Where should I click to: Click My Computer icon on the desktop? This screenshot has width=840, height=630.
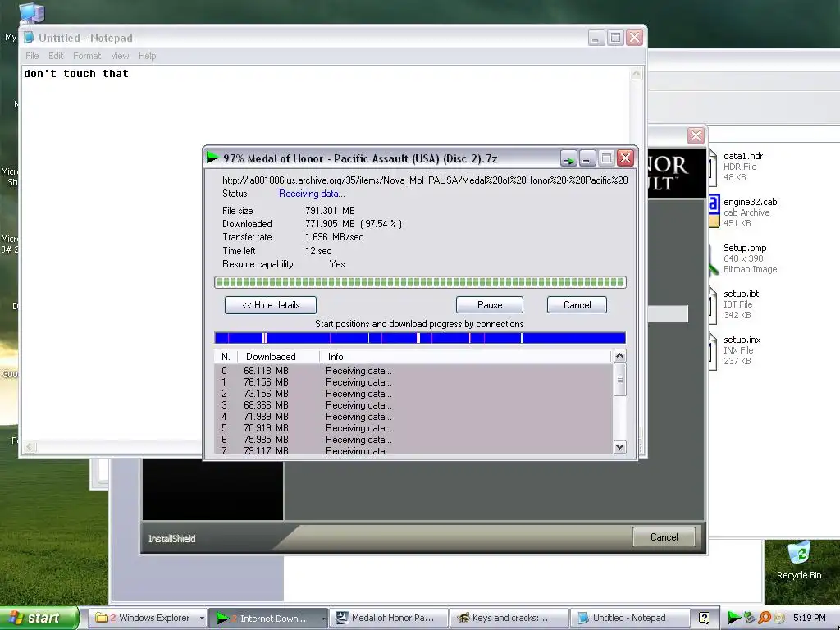point(32,13)
